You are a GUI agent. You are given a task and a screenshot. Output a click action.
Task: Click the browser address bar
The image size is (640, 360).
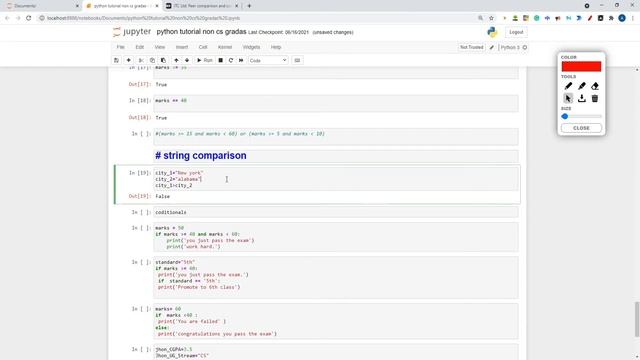tap(257, 18)
